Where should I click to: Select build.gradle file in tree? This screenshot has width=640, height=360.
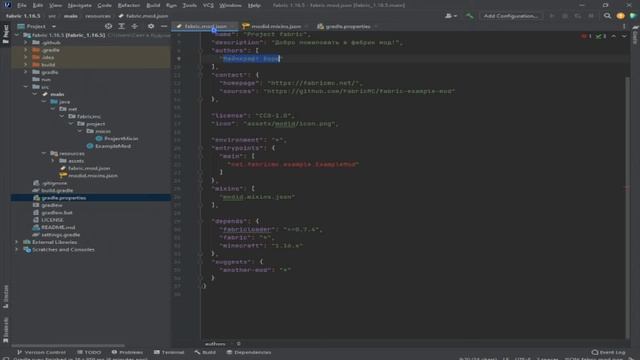tap(57, 191)
